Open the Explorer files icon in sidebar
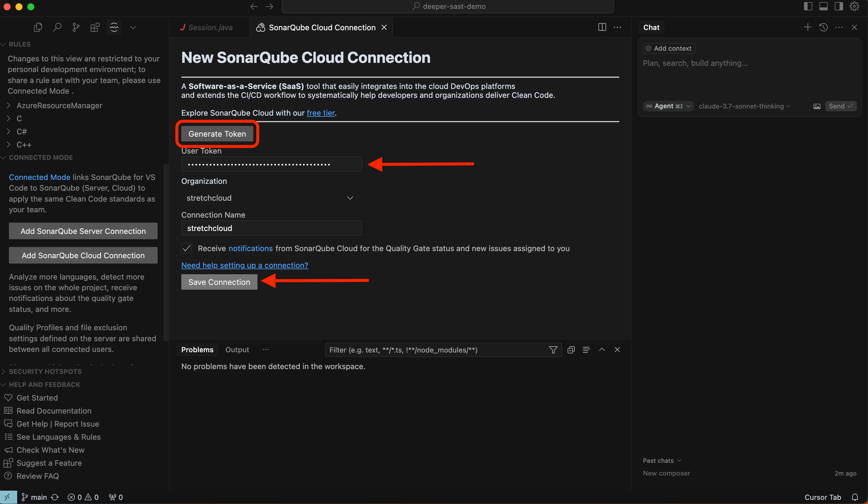Image resolution: width=868 pixels, height=504 pixels. pyautogui.click(x=38, y=27)
